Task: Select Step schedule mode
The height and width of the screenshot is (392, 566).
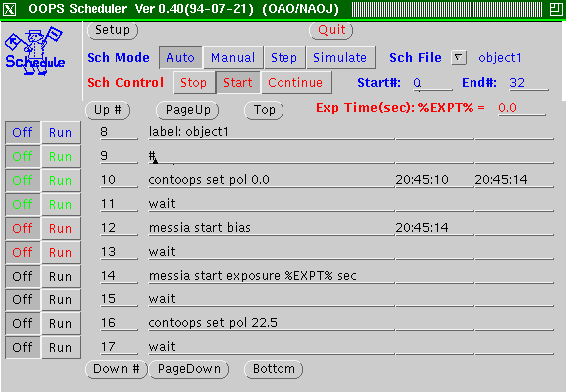Action: point(284,57)
